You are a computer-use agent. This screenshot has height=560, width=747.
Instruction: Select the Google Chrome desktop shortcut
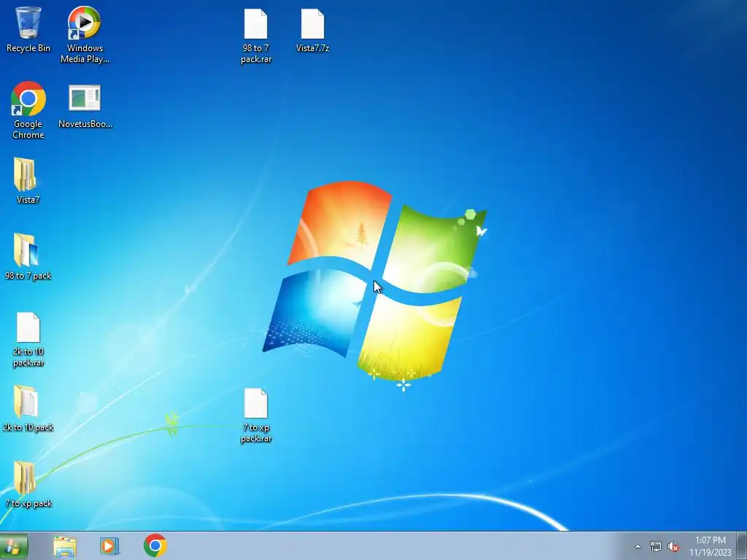point(28,111)
